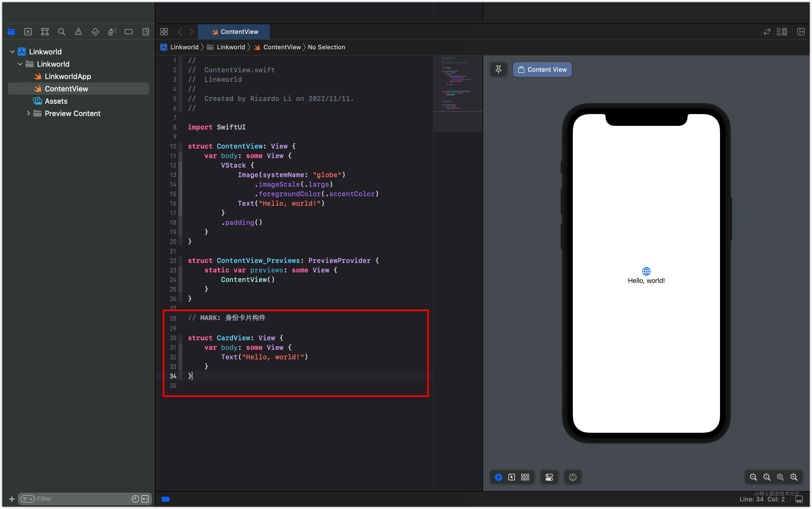The width and height of the screenshot is (812, 509).
Task: Open the preview device picker
Action: click(573, 477)
